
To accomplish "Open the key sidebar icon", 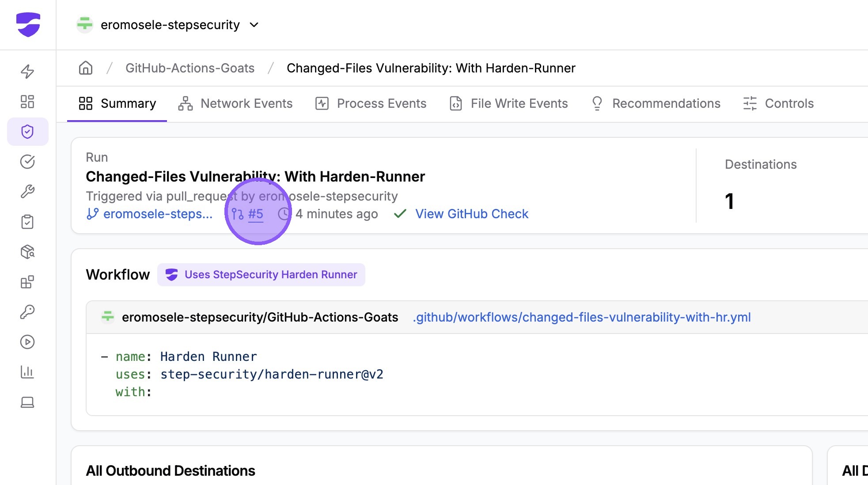I will 27,312.
